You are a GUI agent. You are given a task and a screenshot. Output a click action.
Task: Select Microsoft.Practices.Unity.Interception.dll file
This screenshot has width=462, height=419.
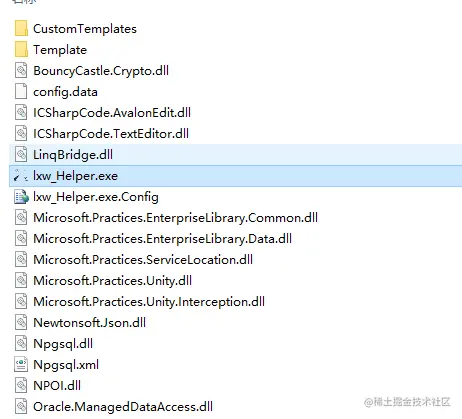pos(149,302)
